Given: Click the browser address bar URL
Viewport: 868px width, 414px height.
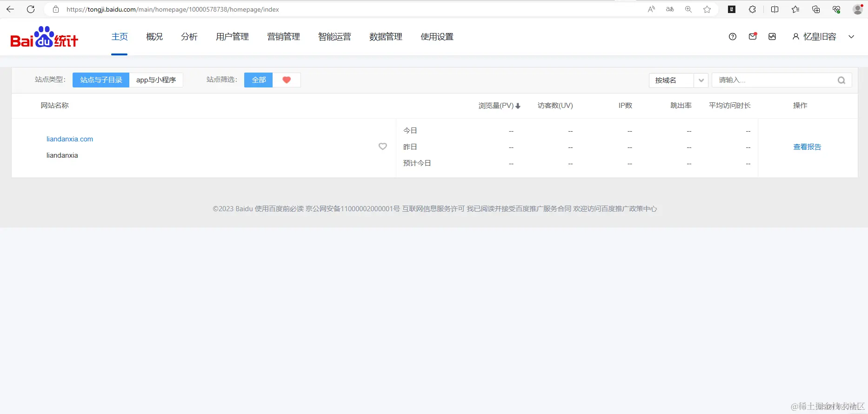Looking at the screenshot, I should click(173, 9).
